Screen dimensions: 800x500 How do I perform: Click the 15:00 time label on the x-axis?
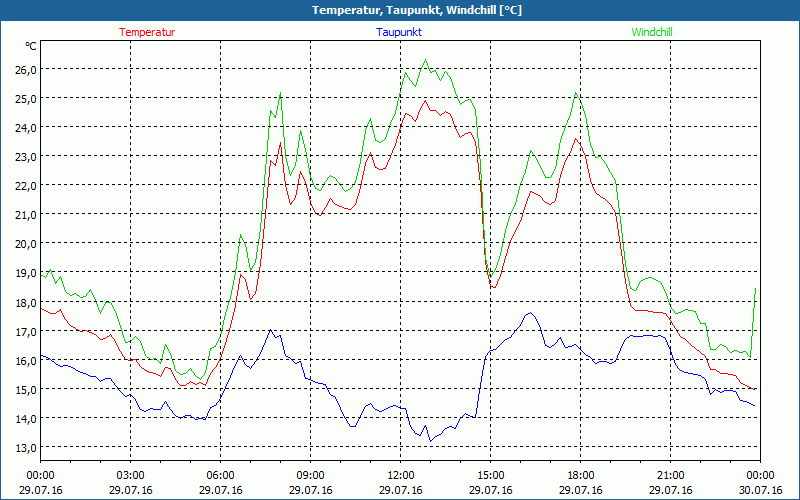point(490,476)
